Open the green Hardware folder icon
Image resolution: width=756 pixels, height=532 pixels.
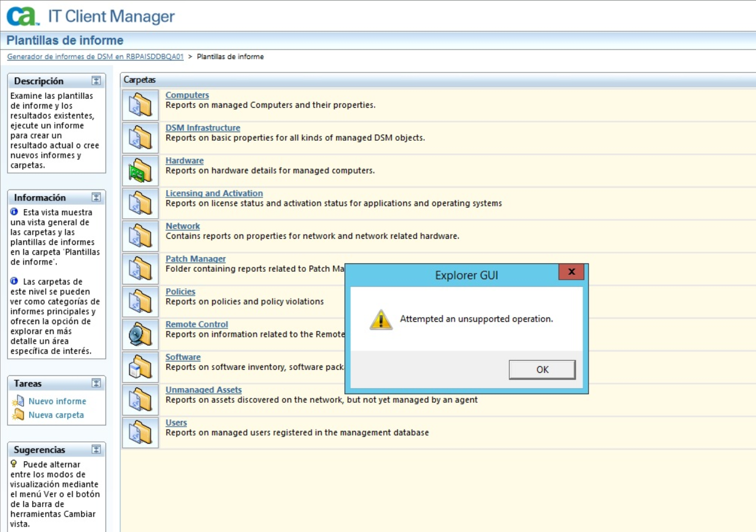click(140, 169)
